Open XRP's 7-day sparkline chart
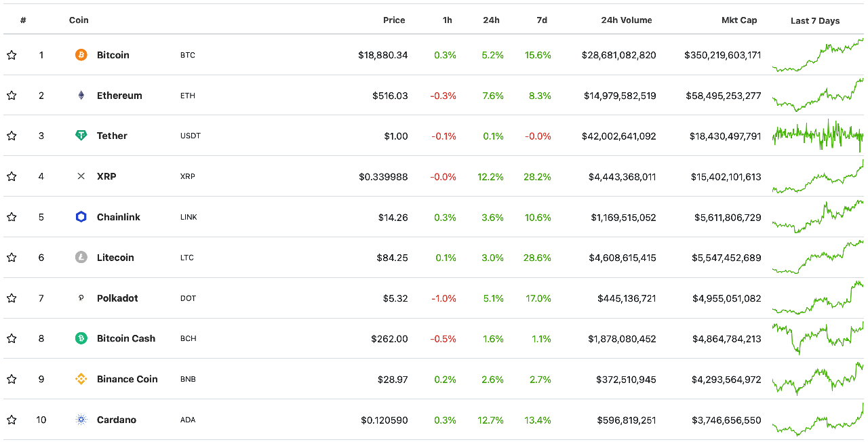 pyautogui.click(x=818, y=176)
